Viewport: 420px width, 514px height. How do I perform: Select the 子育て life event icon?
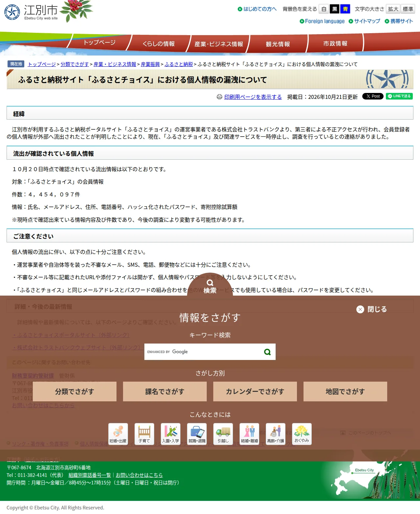point(144,434)
